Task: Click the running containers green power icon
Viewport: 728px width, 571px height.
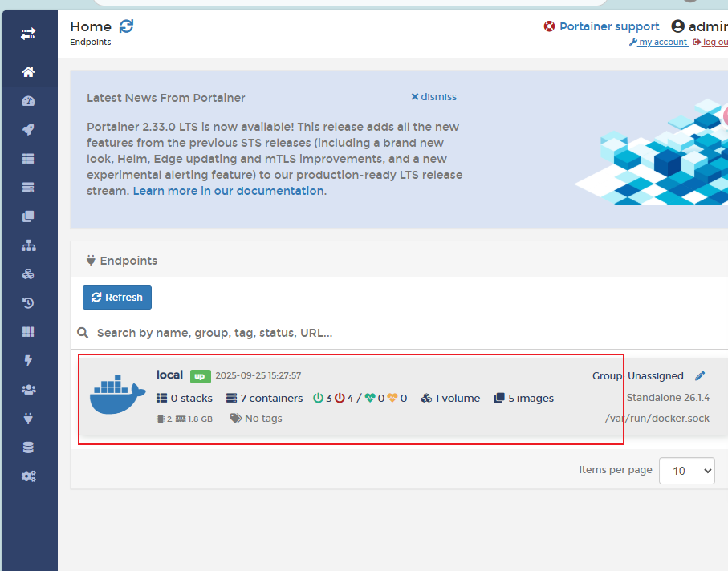Action: point(318,398)
